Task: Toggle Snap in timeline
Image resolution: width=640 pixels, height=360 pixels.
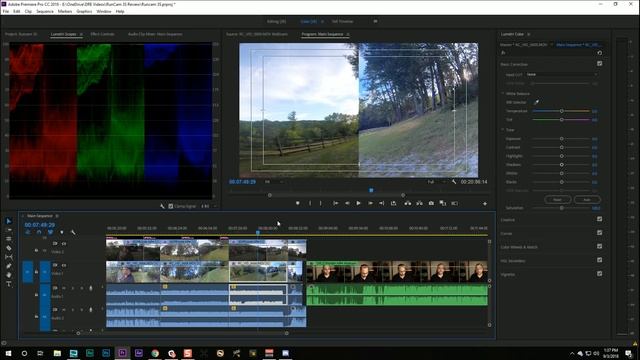Action: (x=39, y=232)
